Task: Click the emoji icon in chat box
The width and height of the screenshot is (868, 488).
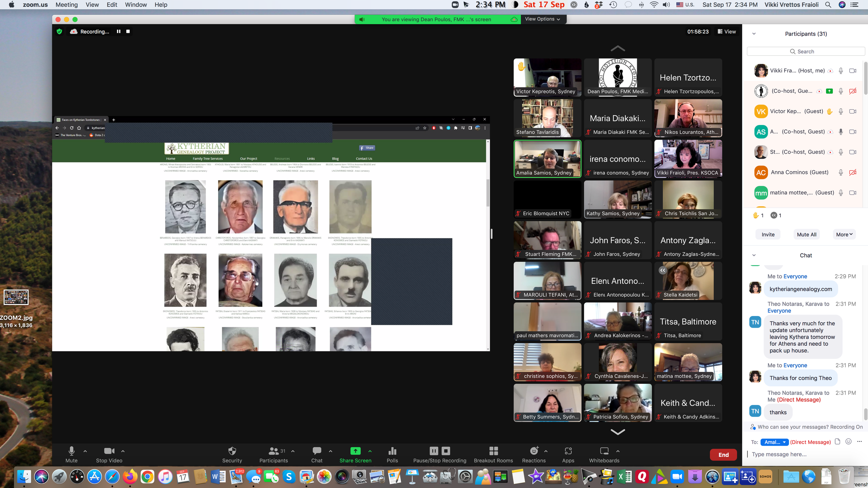Action: 848,442
